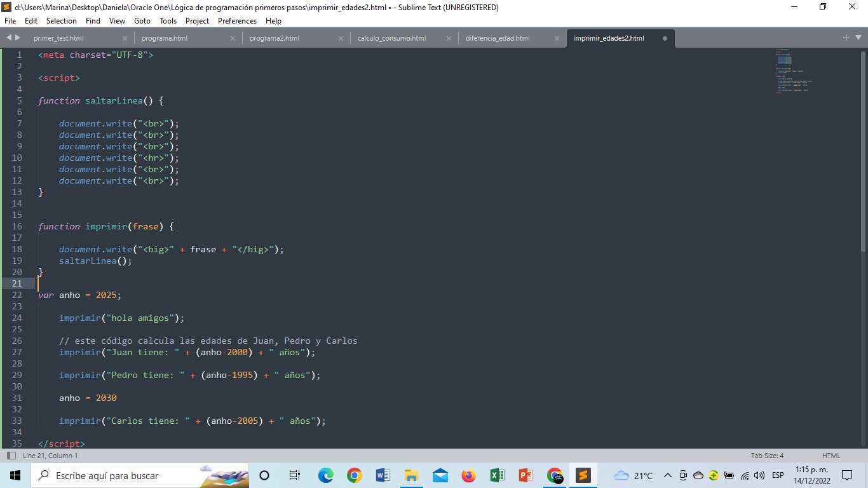Click the code minimap preview
The width and height of the screenshot is (868, 488).
point(793,71)
